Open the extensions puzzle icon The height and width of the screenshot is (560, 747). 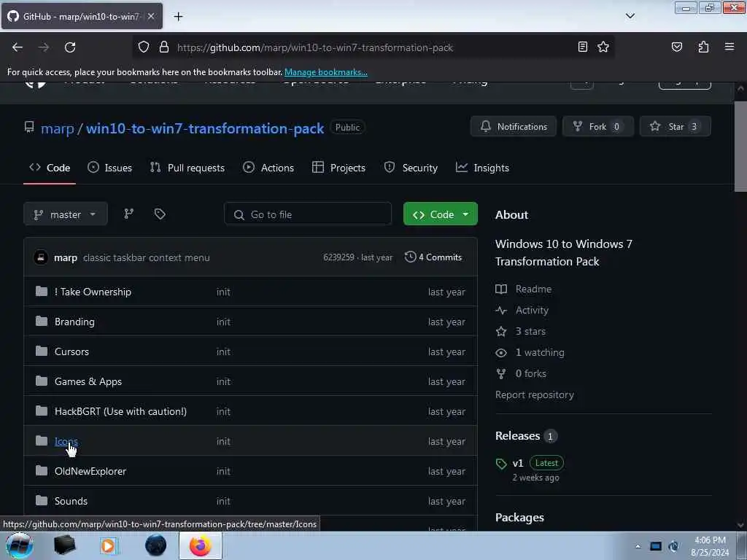(703, 47)
